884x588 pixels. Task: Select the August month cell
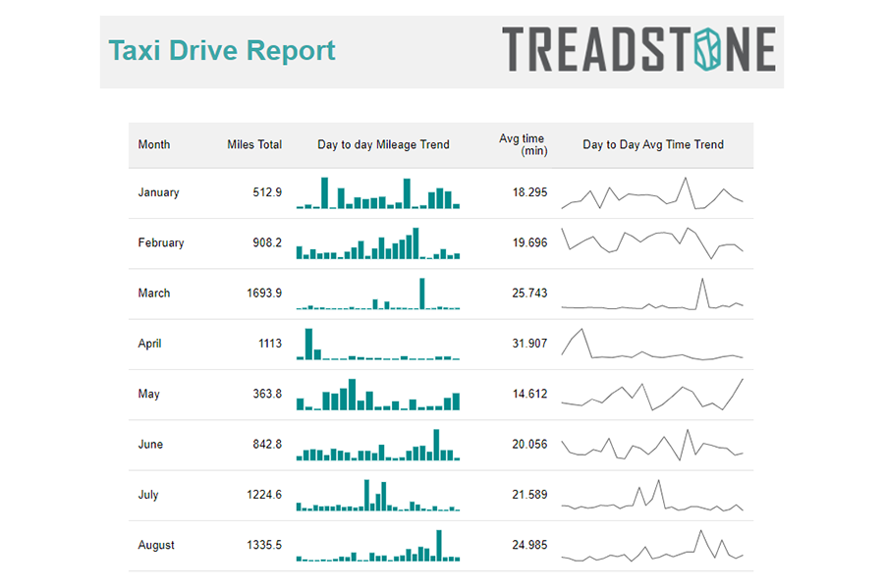click(x=156, y=545)
